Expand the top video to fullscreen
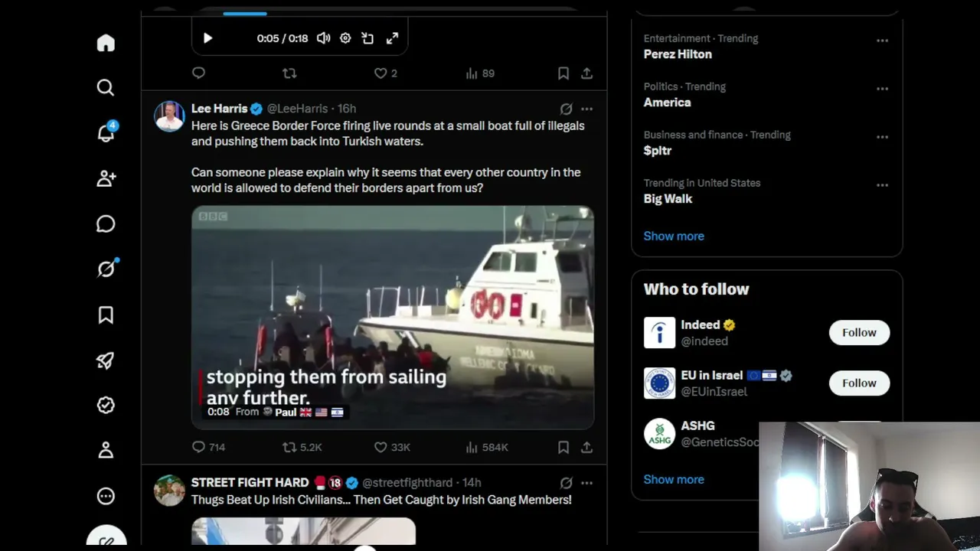Viewport: 980px width, 551px height. point(392,38)
